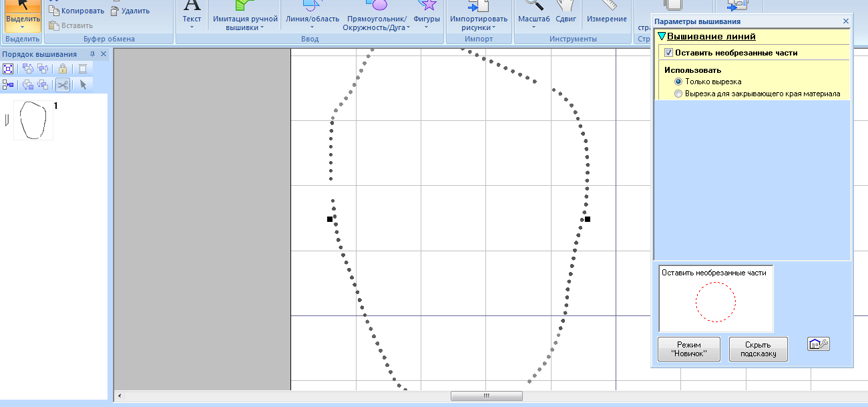Choose Вырезка для закрывающего края материала
Image resolution: width=868 pixels, height=407 pixels.
678,94
